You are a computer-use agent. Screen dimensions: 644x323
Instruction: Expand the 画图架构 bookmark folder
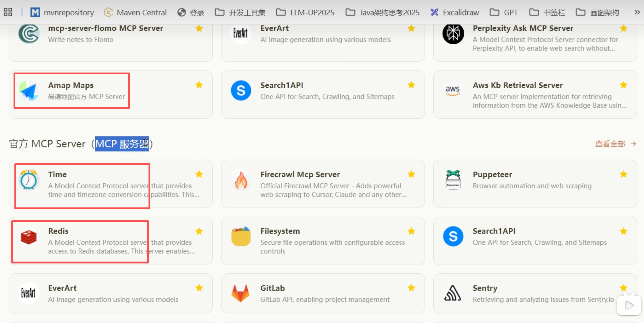click(x=597, y=12)
